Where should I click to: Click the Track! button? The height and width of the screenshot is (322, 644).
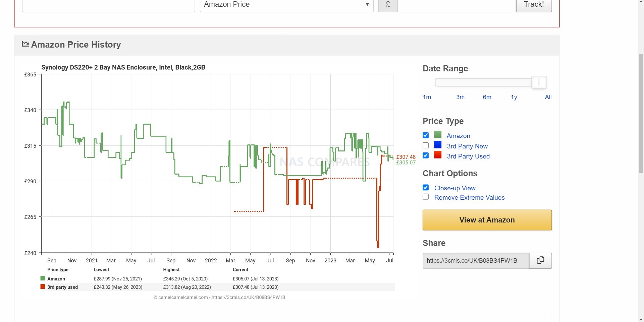click(x=534, y=5)
